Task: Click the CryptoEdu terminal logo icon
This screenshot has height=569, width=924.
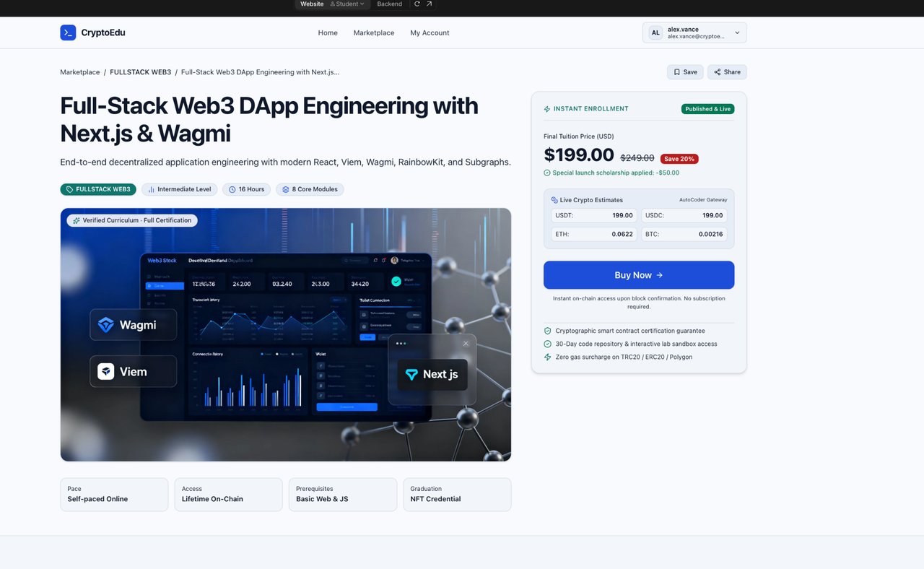Action: (68, 32)
